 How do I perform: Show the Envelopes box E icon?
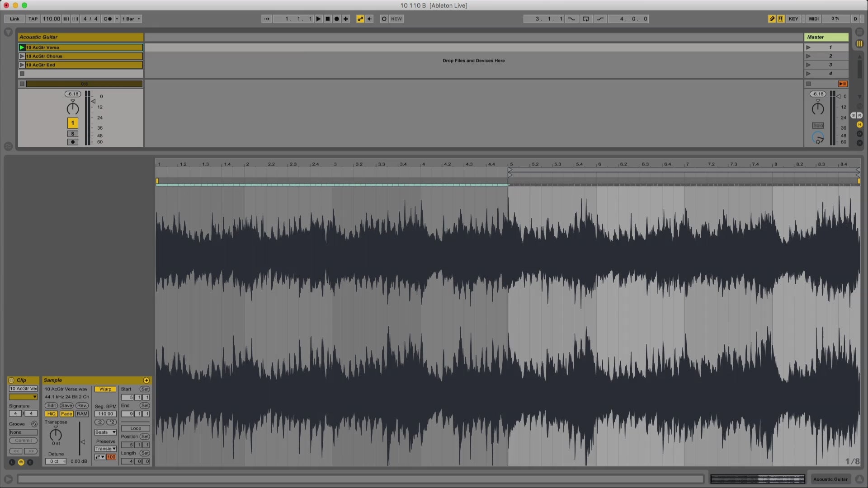point(30,462)
